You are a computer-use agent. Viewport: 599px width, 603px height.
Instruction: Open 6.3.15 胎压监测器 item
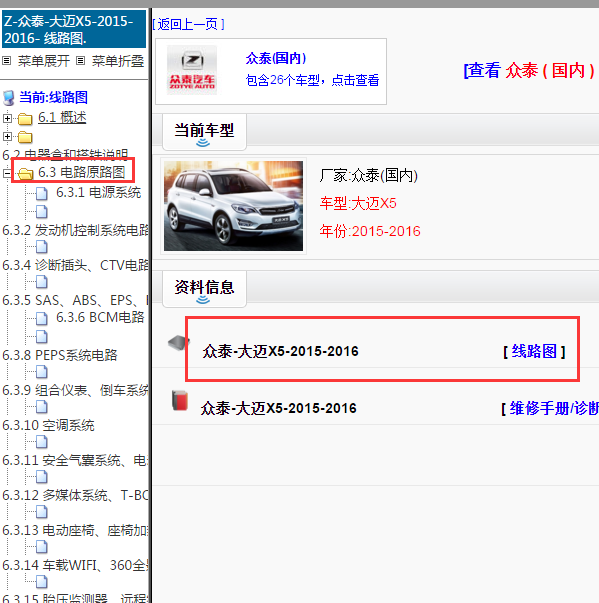click(75, 598)
